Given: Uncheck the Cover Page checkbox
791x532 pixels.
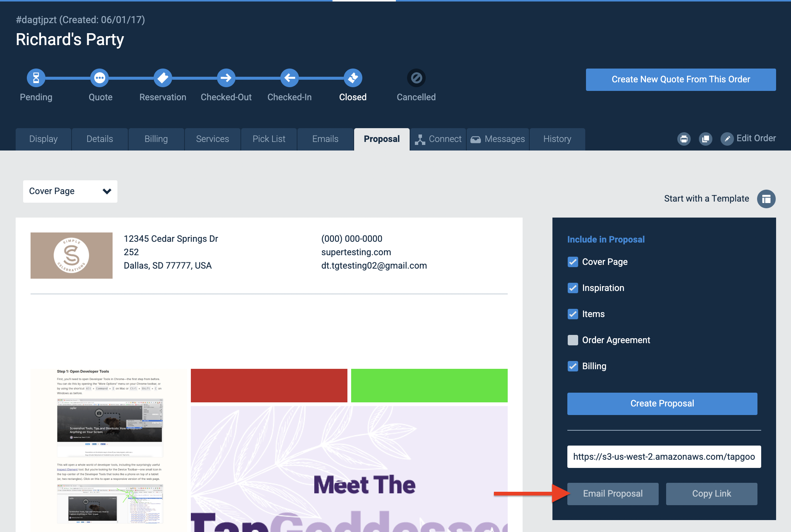Looking at the screenshot, I should 573,262.
